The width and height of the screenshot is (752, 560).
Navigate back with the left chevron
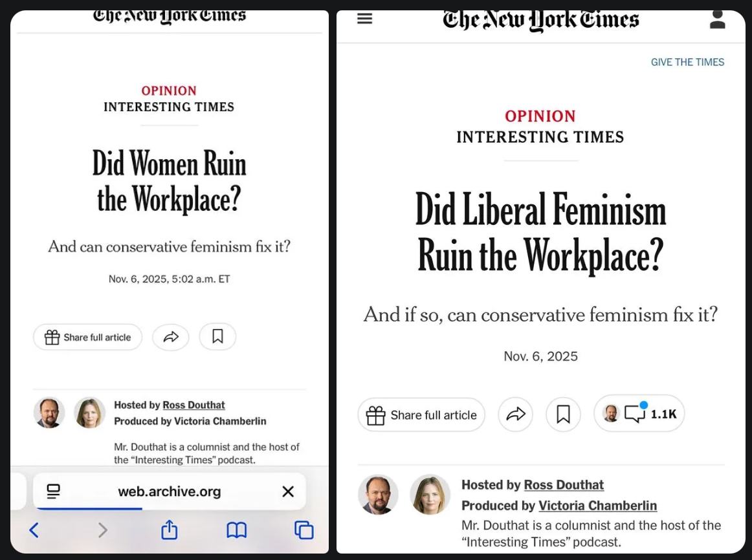pos(34,530)
